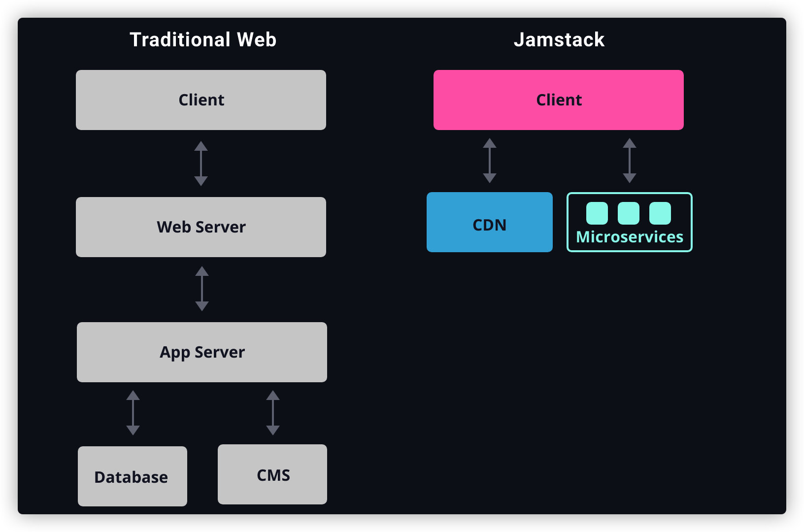Click the arrow from App Server to Database

click(133, 413)
